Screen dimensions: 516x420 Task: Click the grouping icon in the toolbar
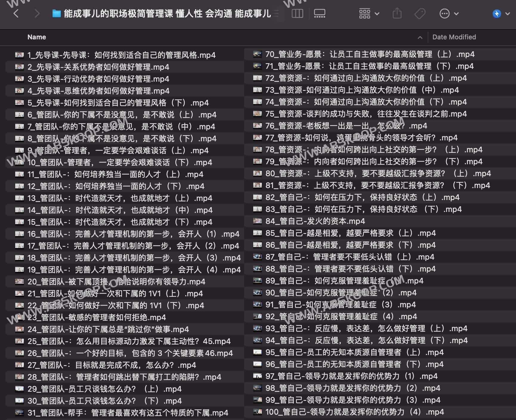pyautogui.click(x=364, y=13)
